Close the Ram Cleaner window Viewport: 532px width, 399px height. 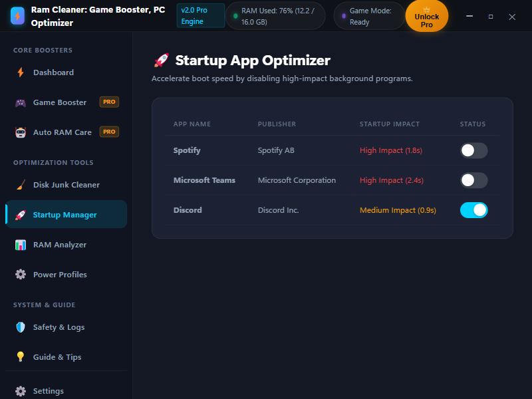pyautogui.click(x=512, y=17)
